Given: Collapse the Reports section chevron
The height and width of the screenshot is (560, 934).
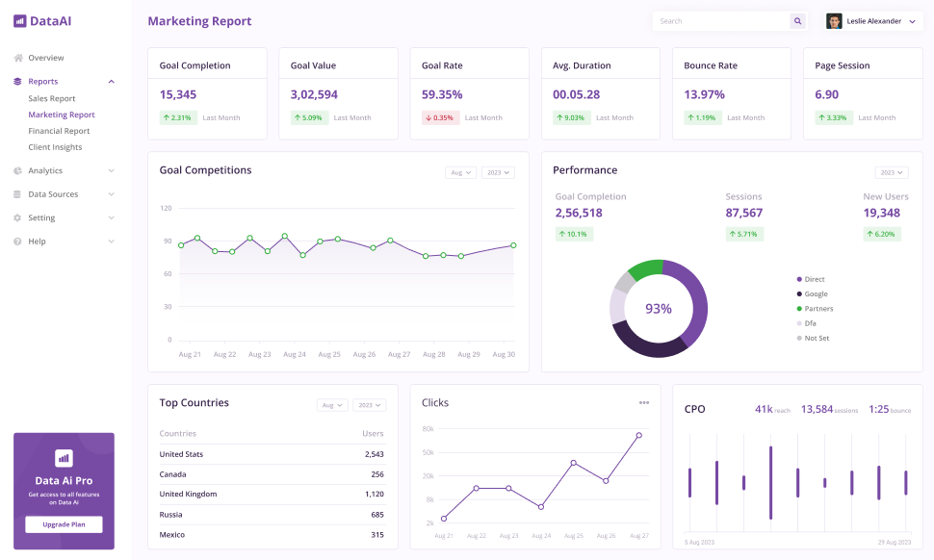Looking at the screenshot, I should 111,81.
